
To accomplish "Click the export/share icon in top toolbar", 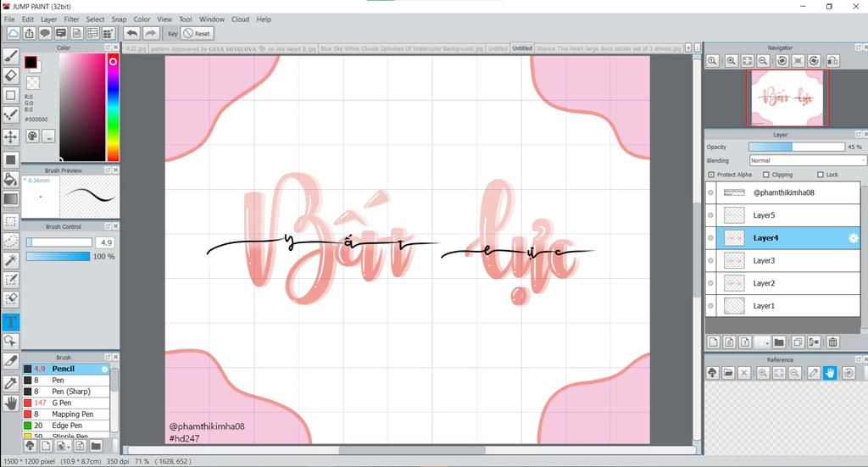I will 29,33.
